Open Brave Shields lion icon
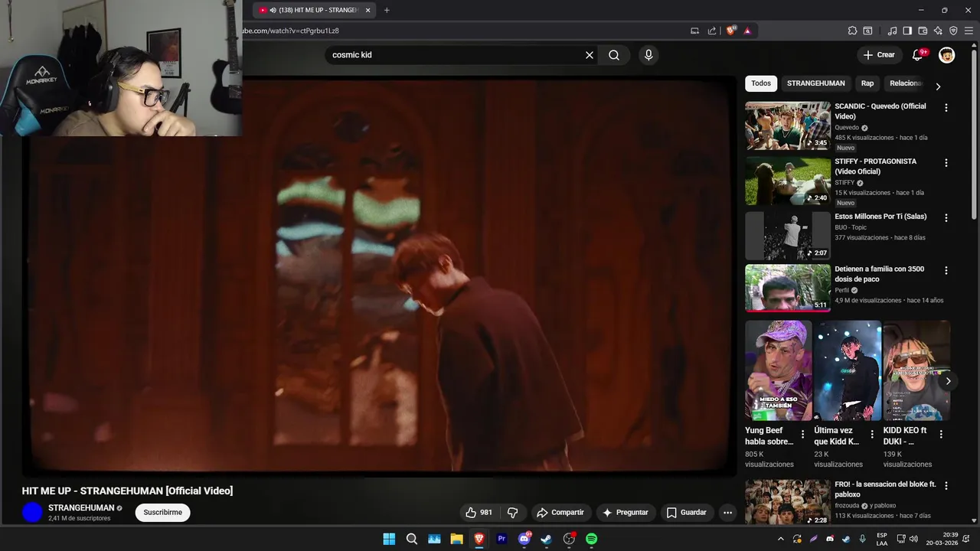 pos(731,31)
